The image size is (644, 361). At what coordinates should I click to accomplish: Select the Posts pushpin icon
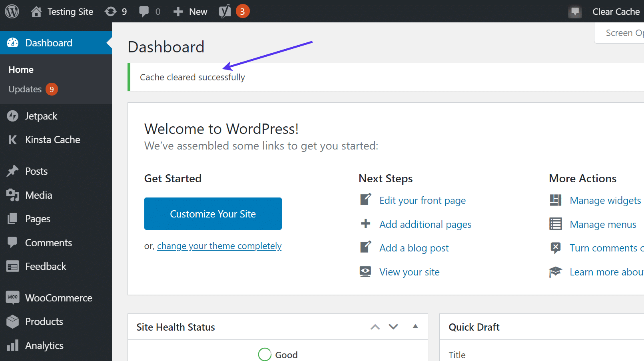[x=12, y=171]
